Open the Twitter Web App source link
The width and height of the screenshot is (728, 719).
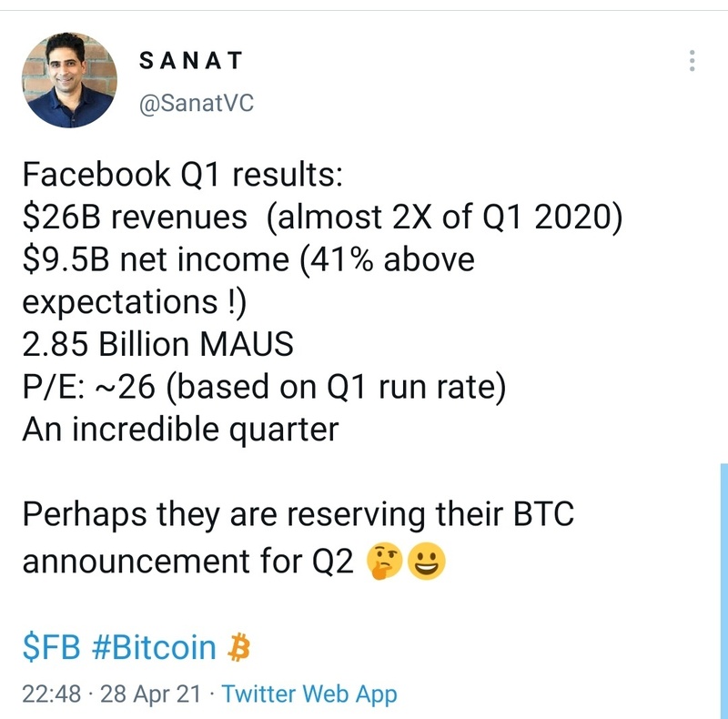[x=309, y=694]
